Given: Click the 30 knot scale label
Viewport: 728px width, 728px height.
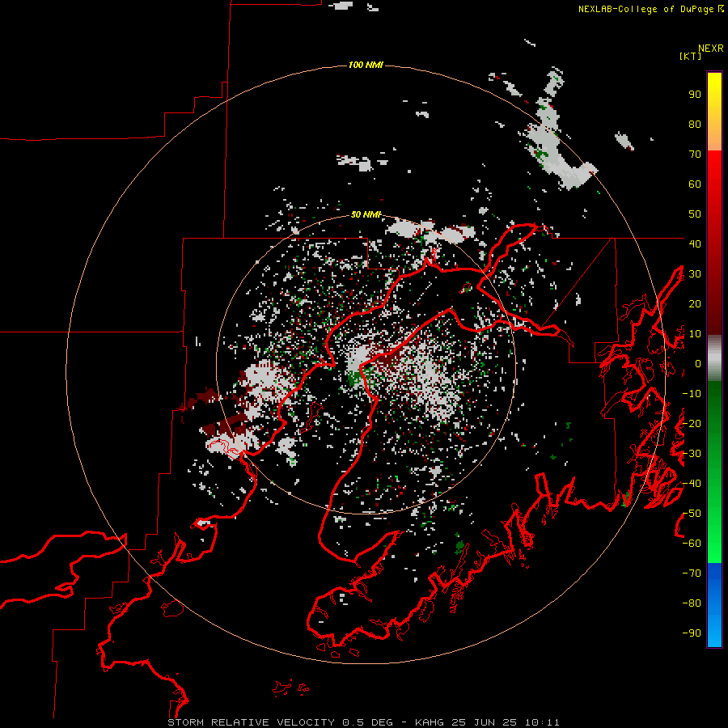Looking at the screenshot, I should tap(695, 274).
